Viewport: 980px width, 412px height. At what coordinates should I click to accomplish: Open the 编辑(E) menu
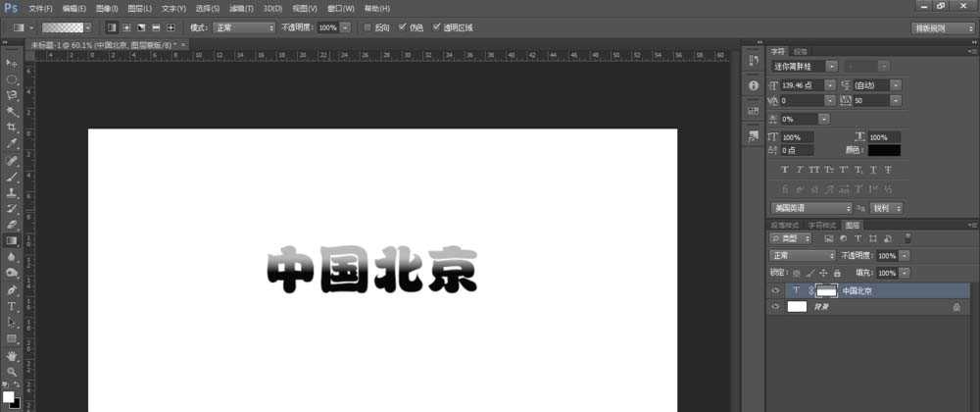click(73, 9)
